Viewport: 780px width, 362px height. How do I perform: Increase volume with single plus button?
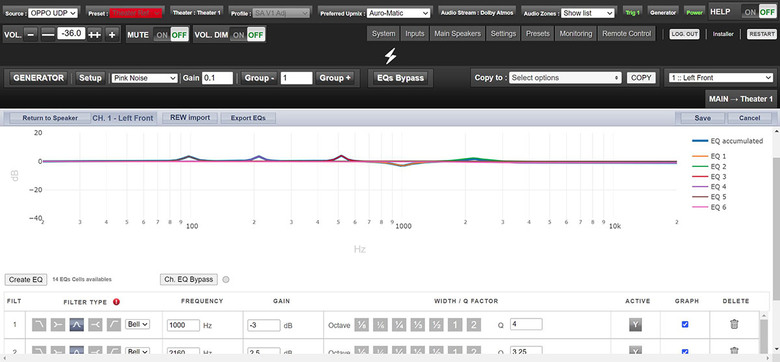[112, 35]
